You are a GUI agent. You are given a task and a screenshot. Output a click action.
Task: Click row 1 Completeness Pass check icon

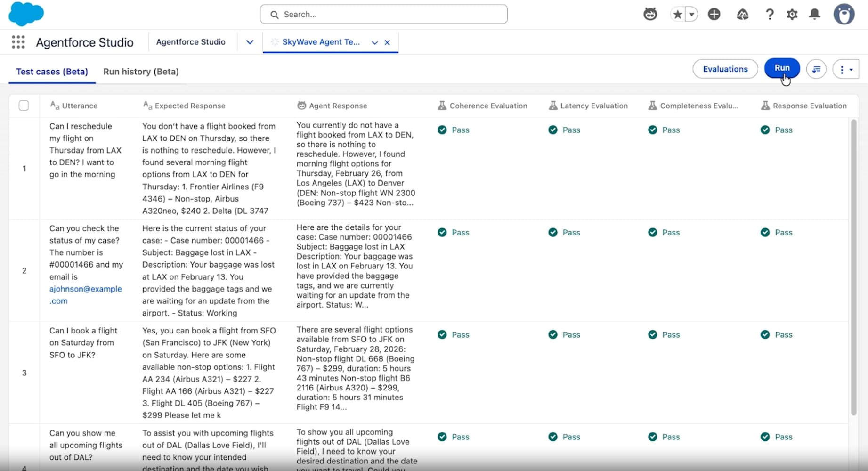click(652, 130)
